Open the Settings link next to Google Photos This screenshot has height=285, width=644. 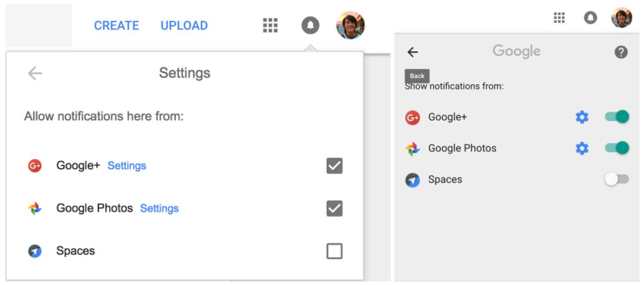click(x=159, y=208)
